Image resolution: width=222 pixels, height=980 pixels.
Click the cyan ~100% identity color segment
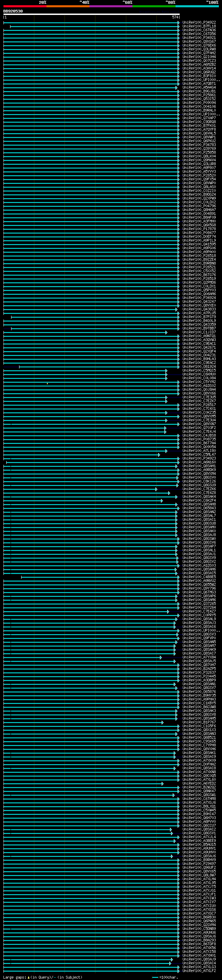tap(197, 6)
